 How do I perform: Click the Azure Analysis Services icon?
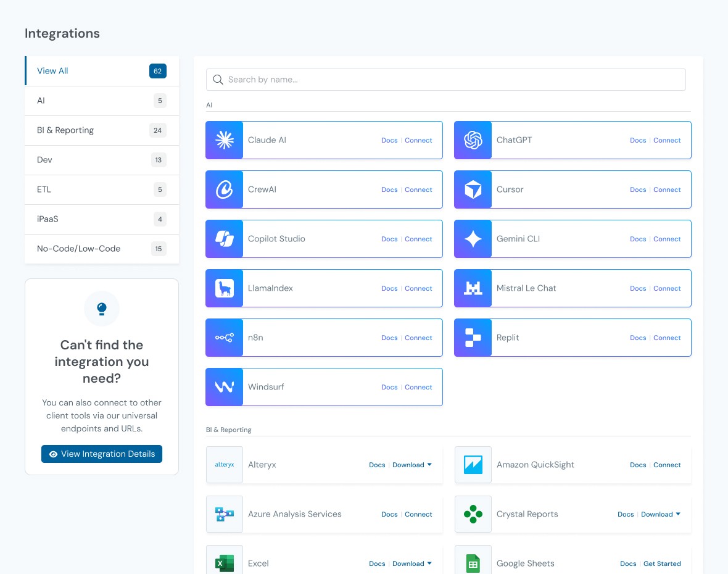pyautogui.click(x=224, y=514)
